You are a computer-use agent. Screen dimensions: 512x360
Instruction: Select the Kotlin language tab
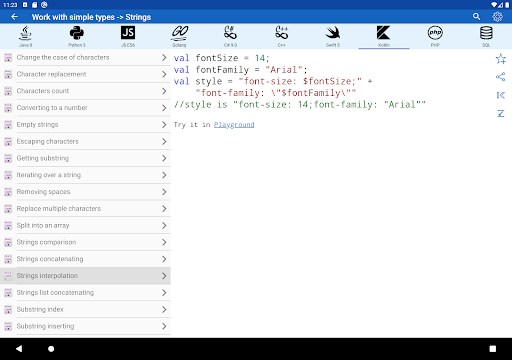click(x=384, y=36)
